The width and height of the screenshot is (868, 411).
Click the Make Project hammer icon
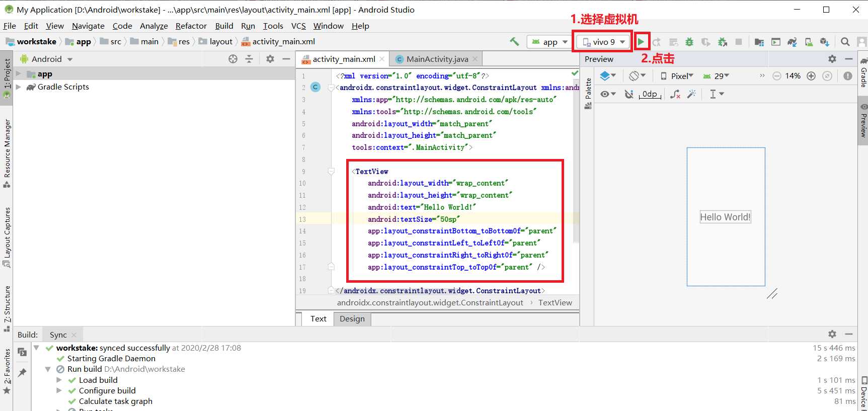pos(514,42)
